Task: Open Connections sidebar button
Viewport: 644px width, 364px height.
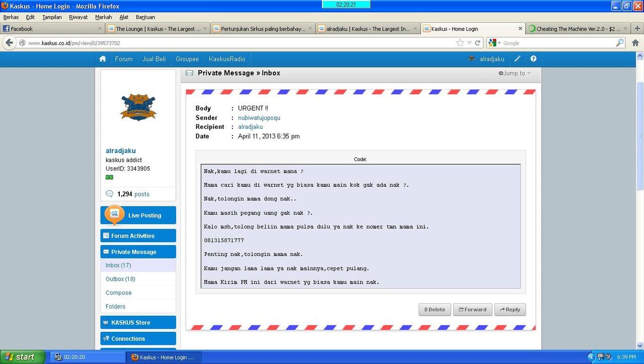Action: pyautogui.click(x=138, y=338)
